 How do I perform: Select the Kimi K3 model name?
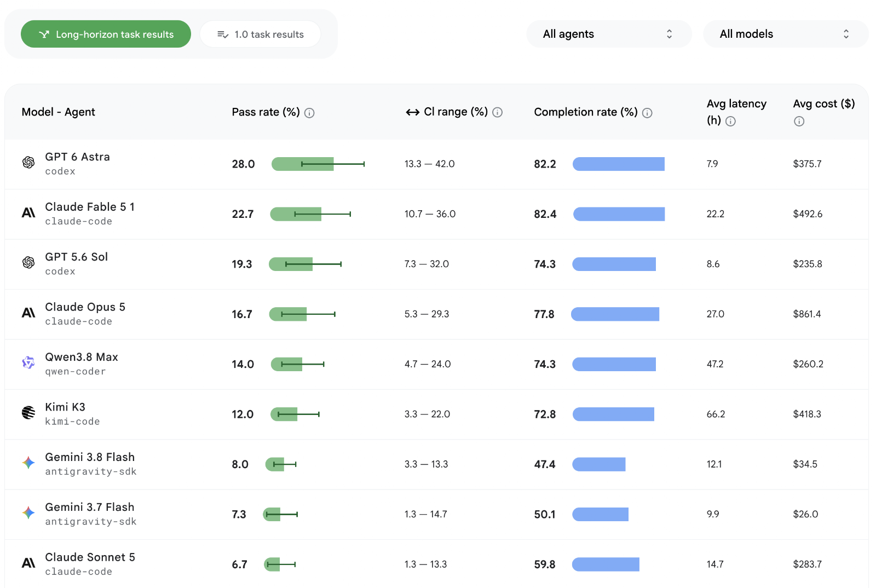(65, 407)
